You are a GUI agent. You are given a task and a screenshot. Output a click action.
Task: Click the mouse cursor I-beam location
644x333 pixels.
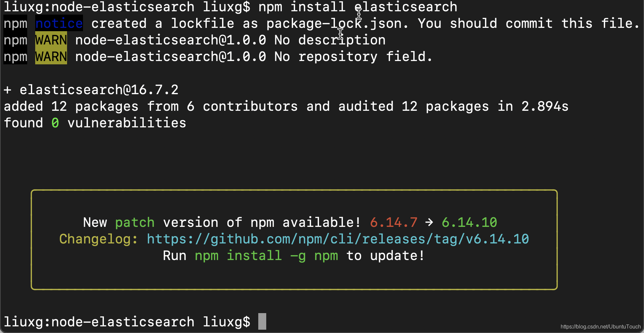(359, 13)
